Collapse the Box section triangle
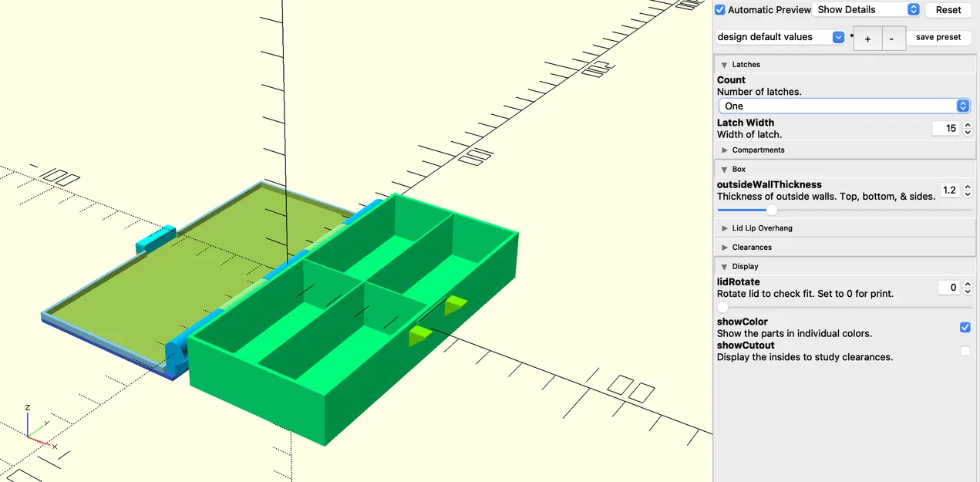 click(724, 169)
